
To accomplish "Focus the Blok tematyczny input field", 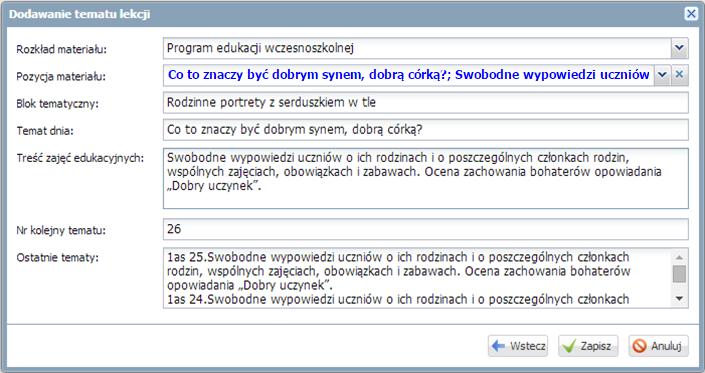I will click(x=425, y=102).
